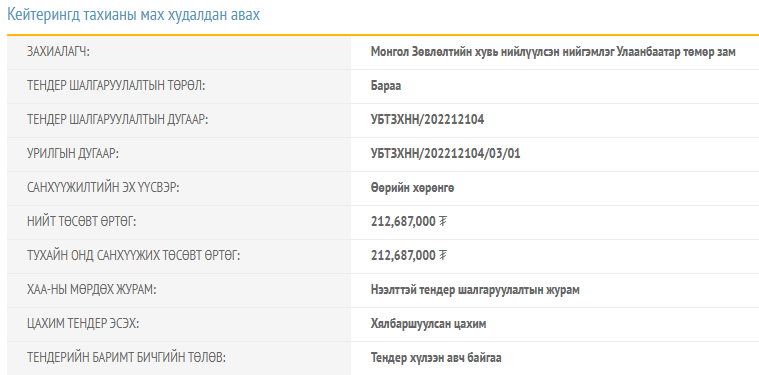The width and height of the screenshot is (759, 375).
Task: Select the ЗАХИАЛАГЧ label
Action: (x=59, y=52)
